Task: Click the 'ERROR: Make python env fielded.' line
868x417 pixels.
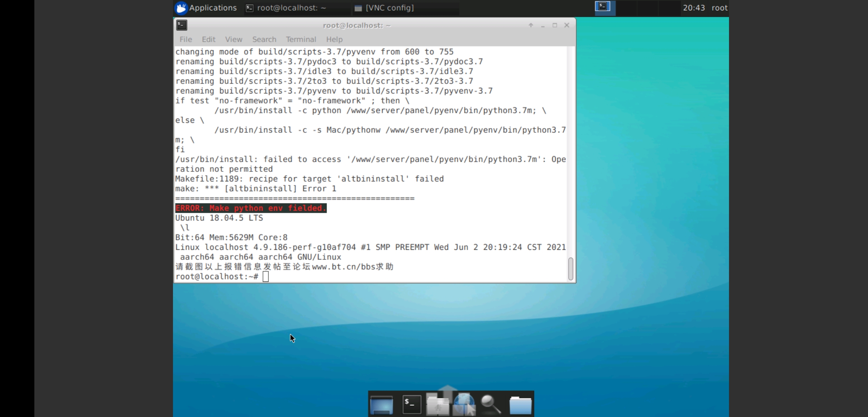Action: (251, 208)
